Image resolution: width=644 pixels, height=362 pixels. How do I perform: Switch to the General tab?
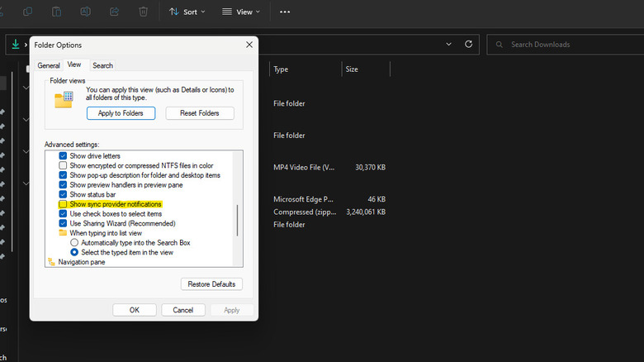click(x=49, y=65)
